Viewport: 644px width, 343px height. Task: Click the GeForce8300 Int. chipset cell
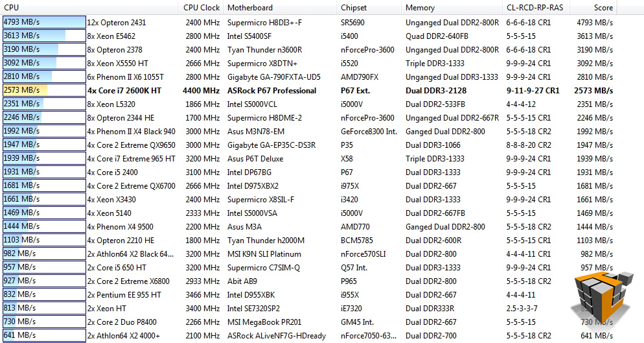(369, 131)
